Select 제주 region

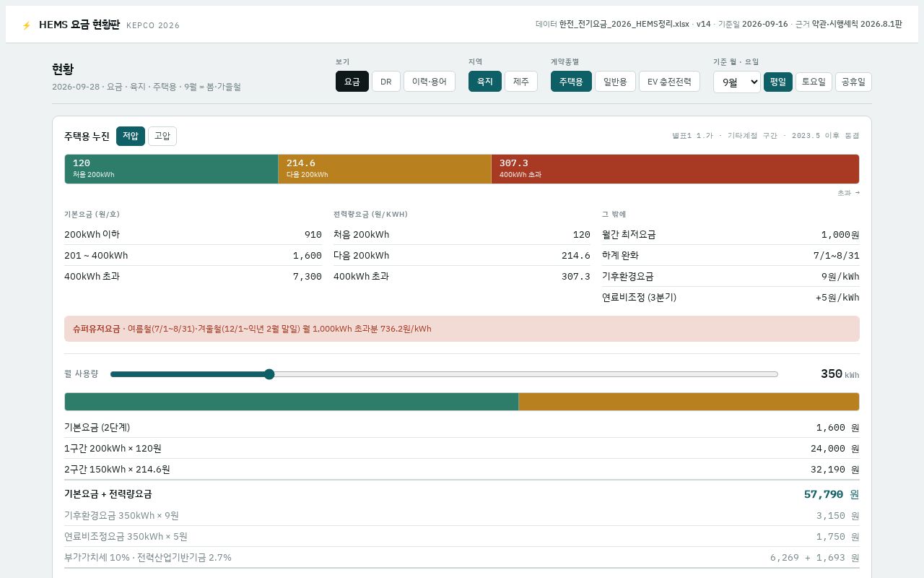[x=521, y=82]
